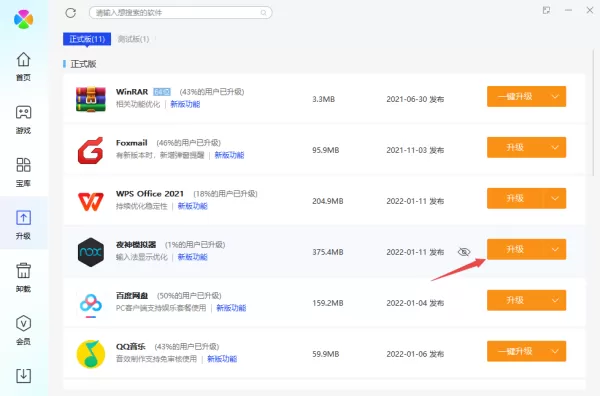Click 升级 button for WPS Office 2021
The image size is (600, 396).
[515, 198]
